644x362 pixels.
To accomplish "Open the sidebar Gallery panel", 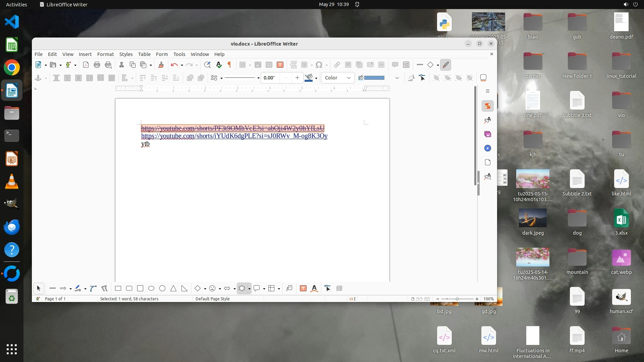I will pos(488,134).
